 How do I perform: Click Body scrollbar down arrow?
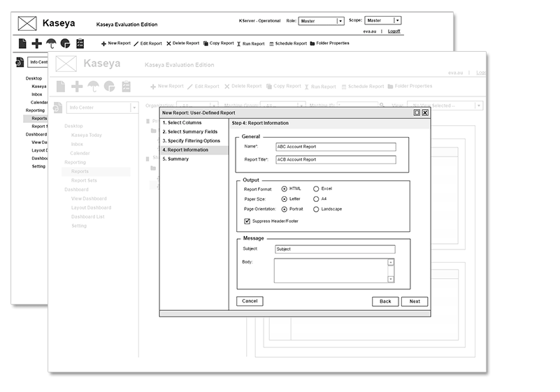pos(391,280)
